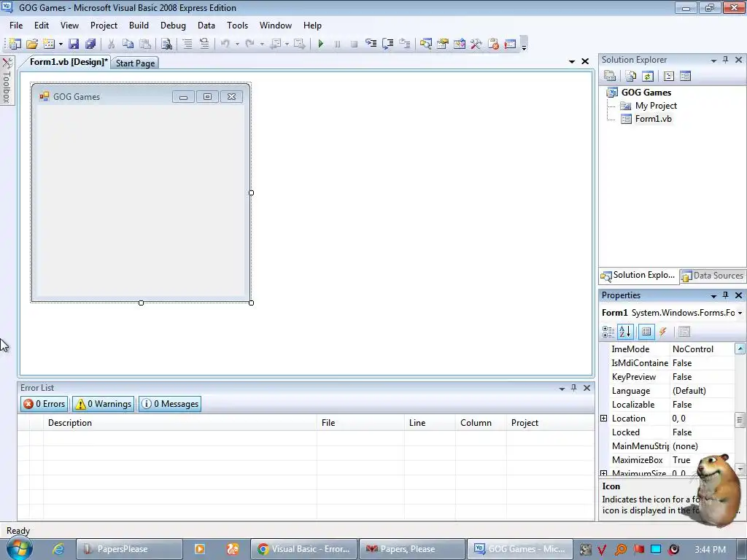Click the Open File folder icon
Screen dimensions: 747x560
click(x=32, y=44)
